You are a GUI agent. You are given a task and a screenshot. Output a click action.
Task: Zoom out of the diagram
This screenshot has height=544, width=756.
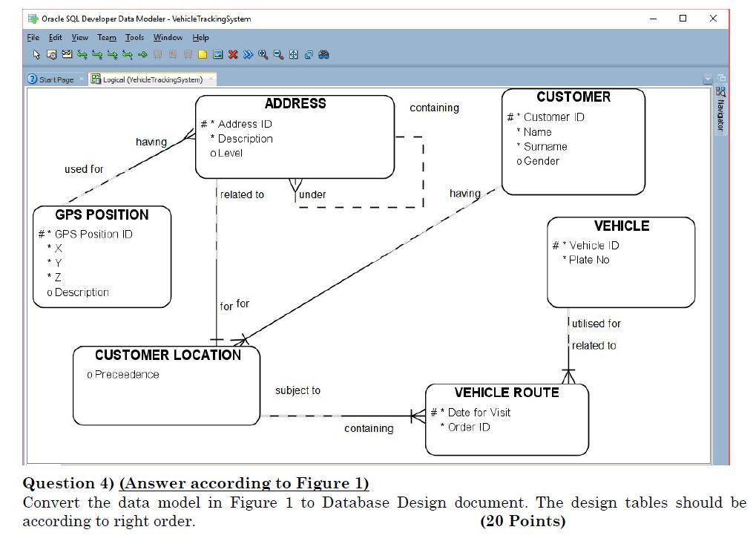coord(275,53)
